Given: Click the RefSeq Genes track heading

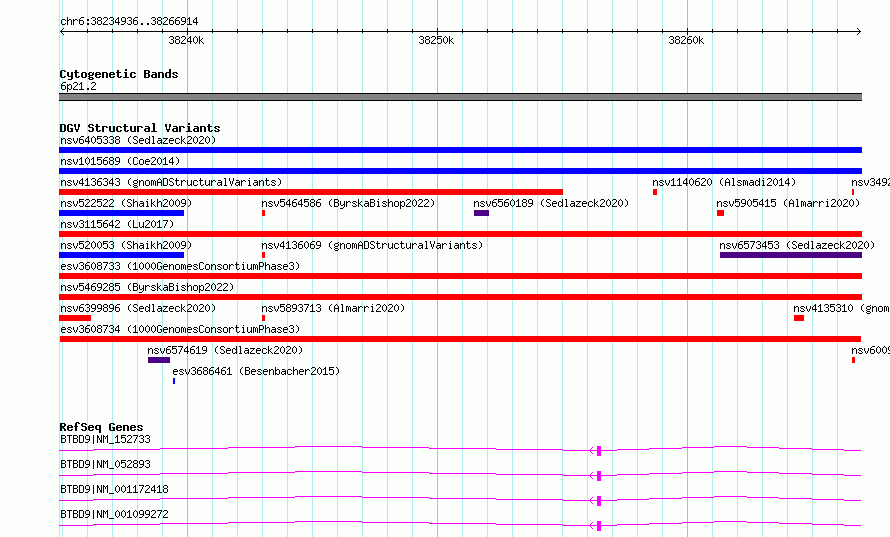Looking at the screenshot, I should coord(101,427).
